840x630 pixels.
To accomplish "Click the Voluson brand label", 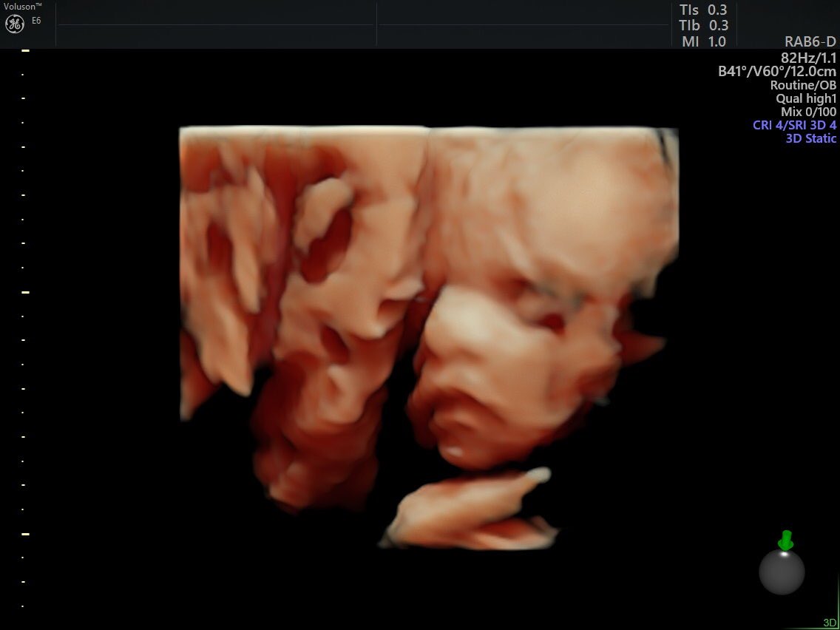I will pyautogui.click(x=22, y=6).
